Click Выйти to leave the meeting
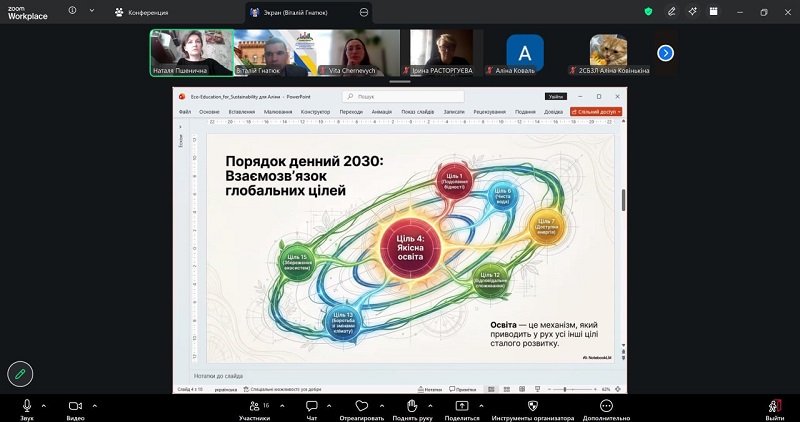This screenshot has height=422, width=800. 774,409
